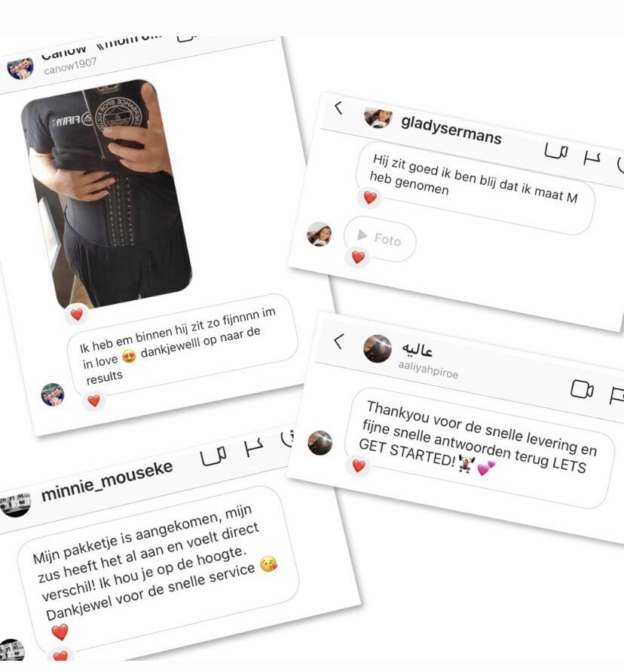
Task: Flag the aaliyahpiroe conversation
Action: (616, 395)
